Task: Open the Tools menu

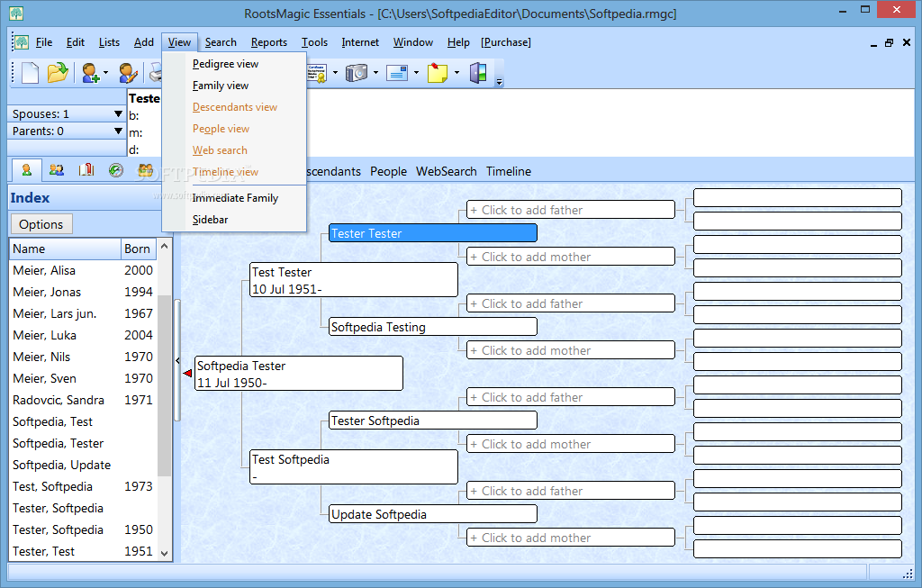Action: click(314, 42)
